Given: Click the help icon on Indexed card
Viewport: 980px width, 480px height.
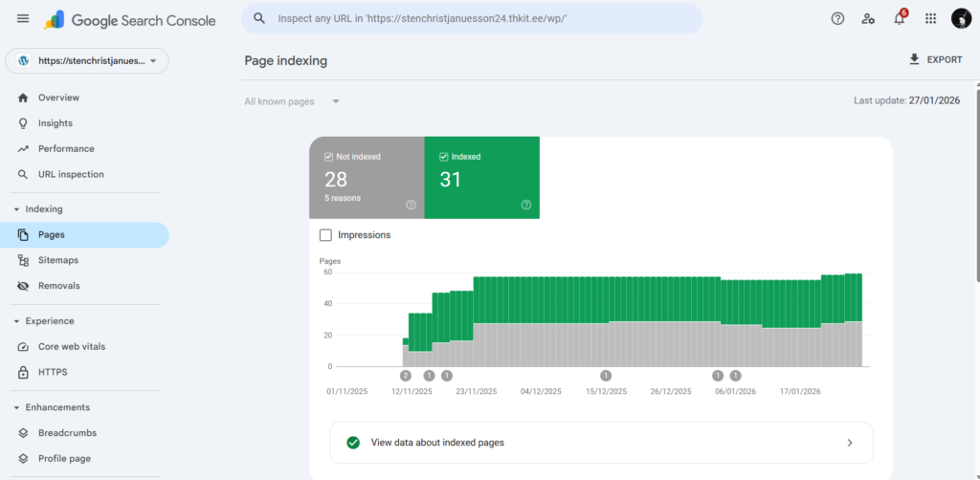Looking at the screenshot, I should 525,205.
